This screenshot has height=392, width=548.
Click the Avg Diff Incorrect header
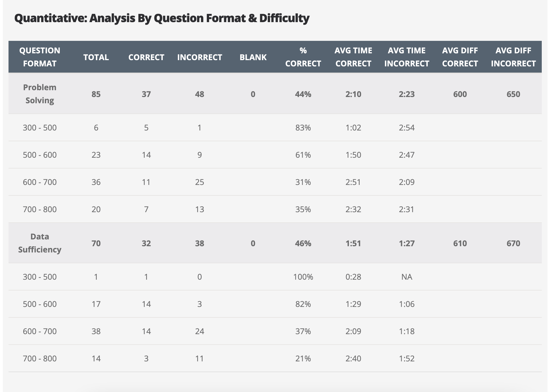pos(513,57)
